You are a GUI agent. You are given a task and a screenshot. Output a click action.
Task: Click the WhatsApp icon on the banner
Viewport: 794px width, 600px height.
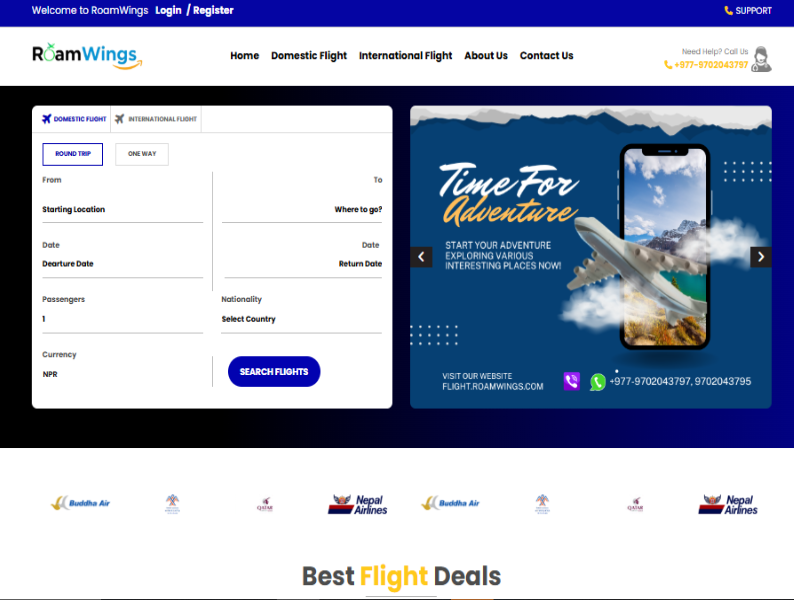598,382
